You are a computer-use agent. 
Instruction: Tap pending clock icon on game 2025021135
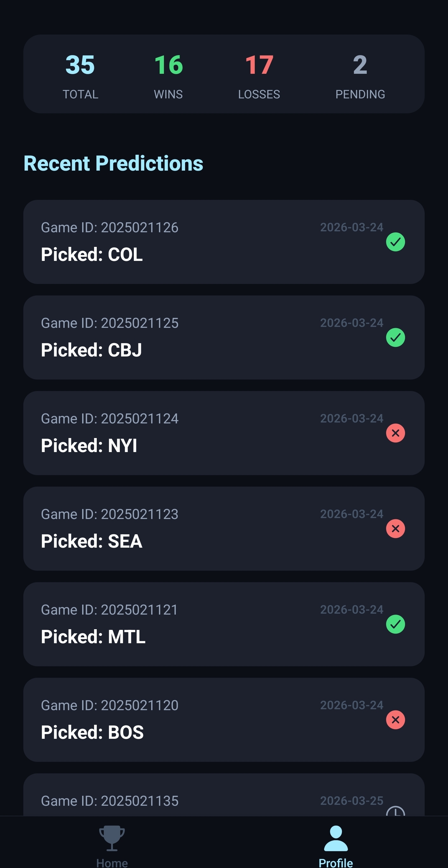coord(395,811)
